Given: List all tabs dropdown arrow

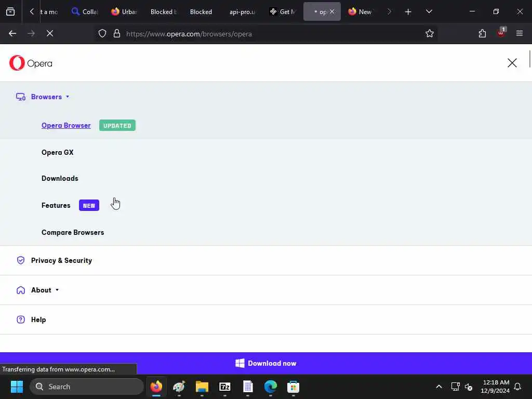Looking at the screenshot, I should point(429,11).
